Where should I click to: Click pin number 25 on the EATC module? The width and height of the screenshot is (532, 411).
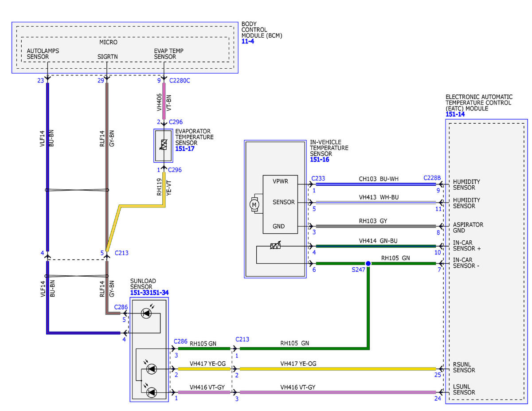pyautogui.click(x=438, y=376)
